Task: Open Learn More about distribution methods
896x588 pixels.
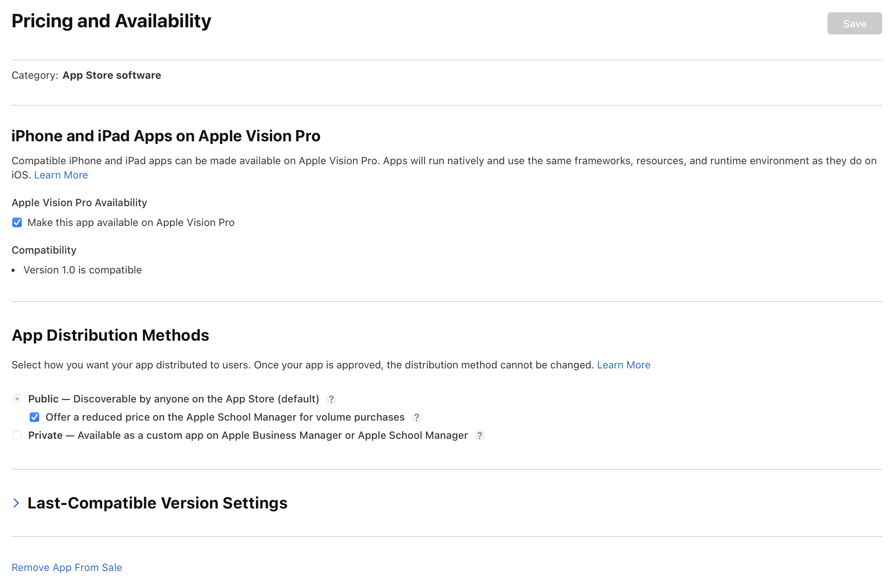Action: (624, 365)
